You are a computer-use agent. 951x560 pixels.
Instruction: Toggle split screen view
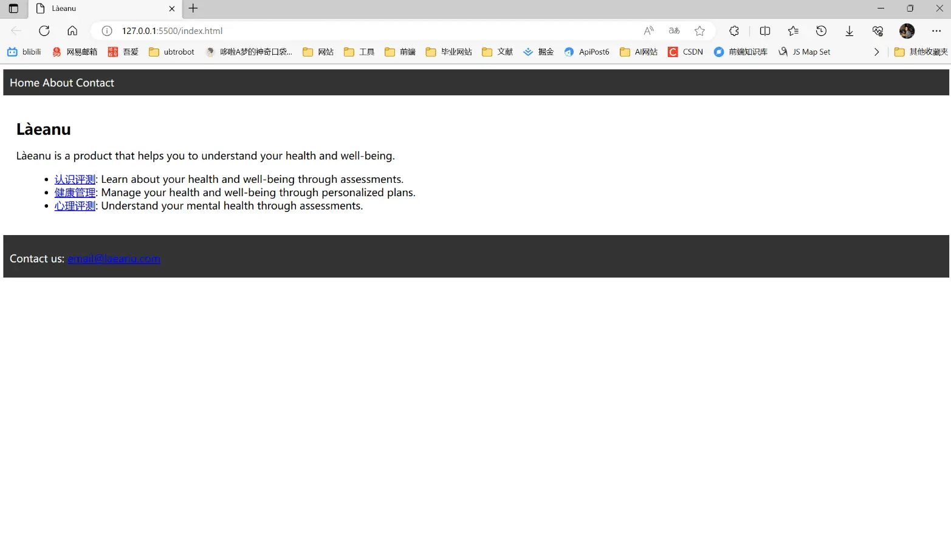[765, 31]
